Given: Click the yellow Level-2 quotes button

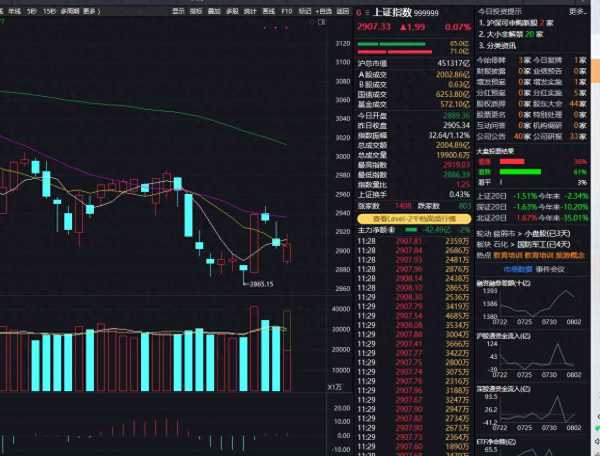Looking at the screenshot, I should tap(414, 219).
